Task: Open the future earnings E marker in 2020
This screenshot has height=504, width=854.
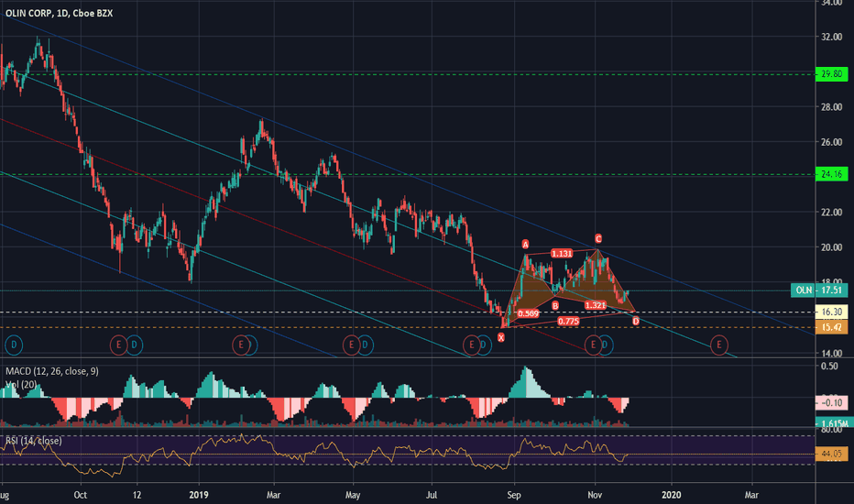Action: (x=719, y=345)
